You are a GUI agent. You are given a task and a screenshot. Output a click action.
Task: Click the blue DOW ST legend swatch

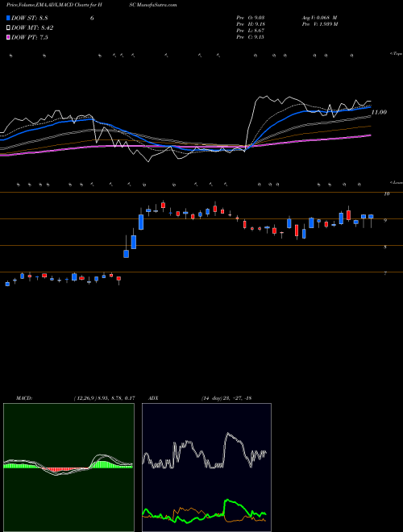point(8,18)
